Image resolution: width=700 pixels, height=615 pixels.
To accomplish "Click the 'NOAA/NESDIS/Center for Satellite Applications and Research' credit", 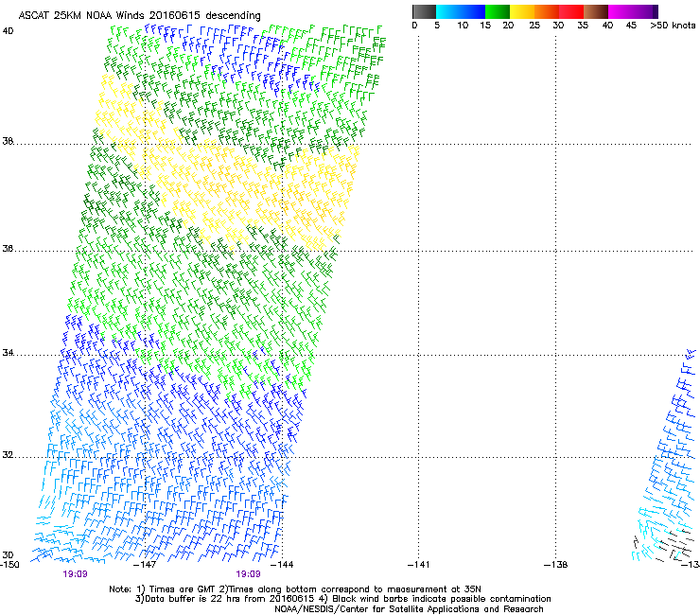I will (409, 609).
